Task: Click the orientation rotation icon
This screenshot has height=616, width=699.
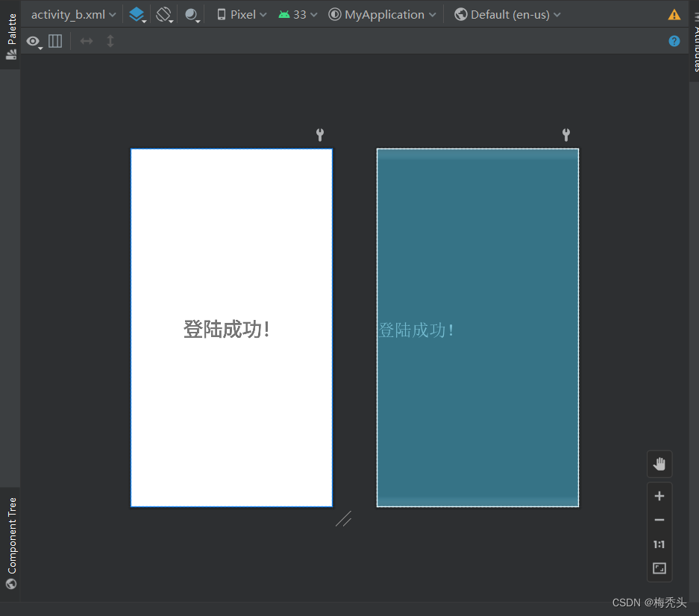Action: [164, 14]
